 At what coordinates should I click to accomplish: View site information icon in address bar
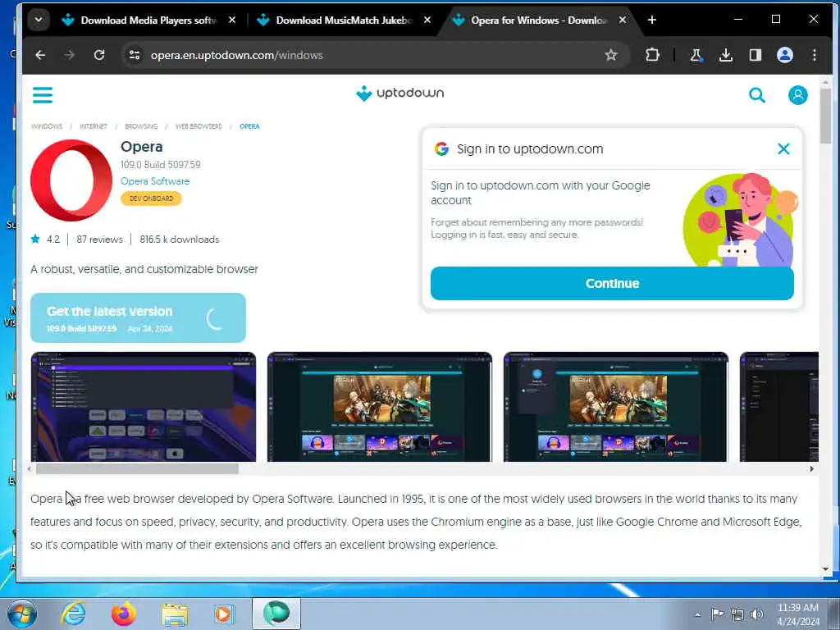click(135, 55)
